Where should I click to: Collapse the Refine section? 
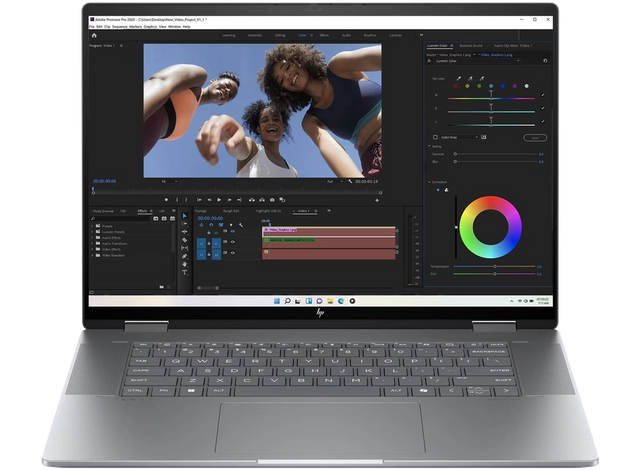coord(429,146)
